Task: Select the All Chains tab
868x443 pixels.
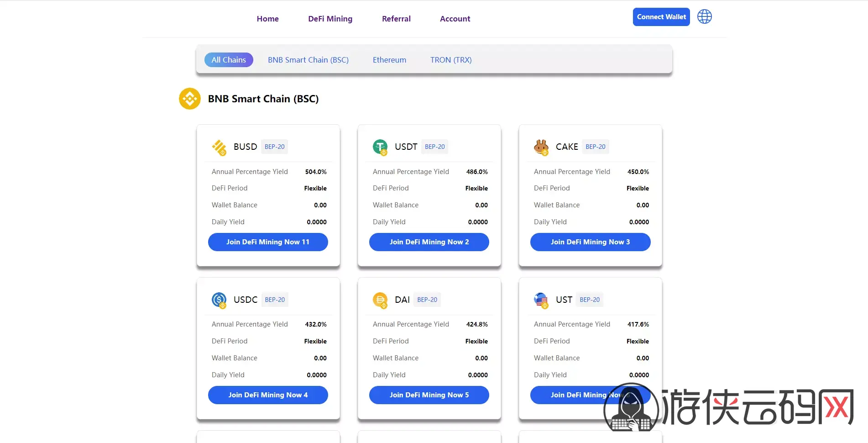Action: pyautogui.click(x=229, y=60)
